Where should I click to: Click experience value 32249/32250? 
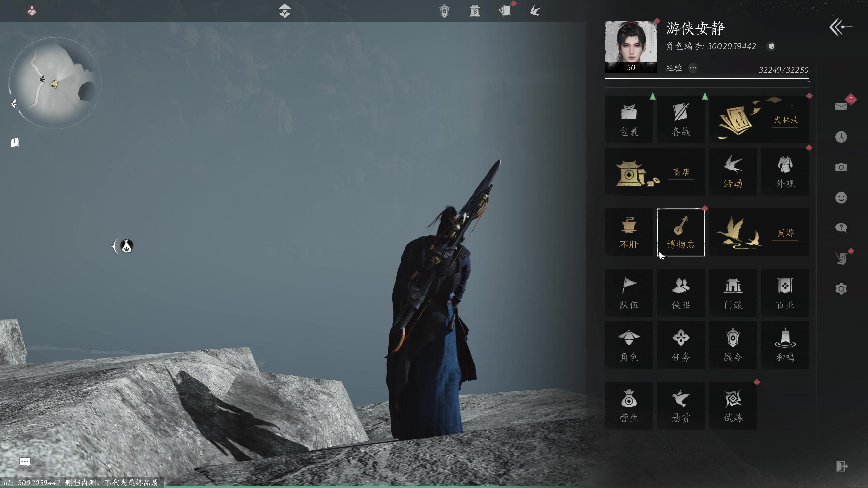(x=784, y=70)
